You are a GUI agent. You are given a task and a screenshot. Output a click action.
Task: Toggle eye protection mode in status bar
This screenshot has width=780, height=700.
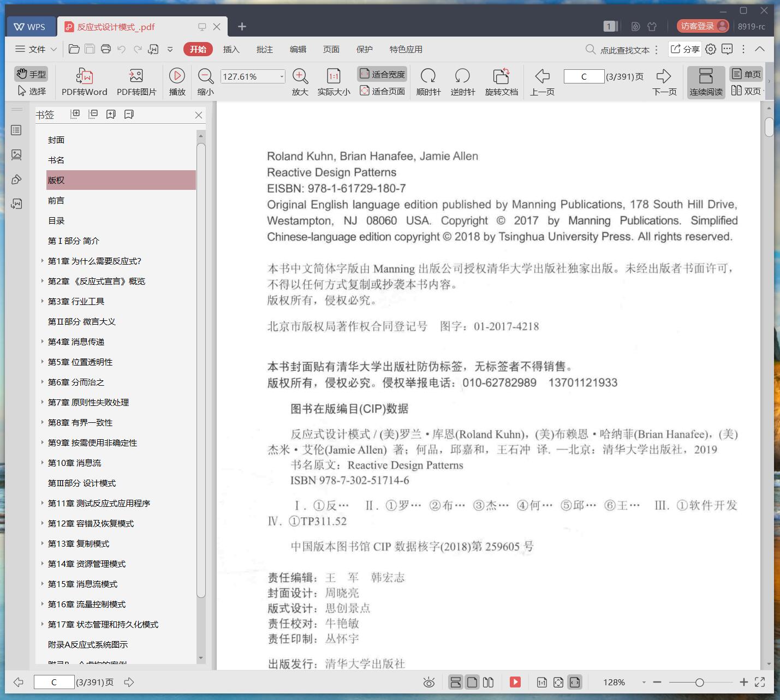(x=429, y=682)
